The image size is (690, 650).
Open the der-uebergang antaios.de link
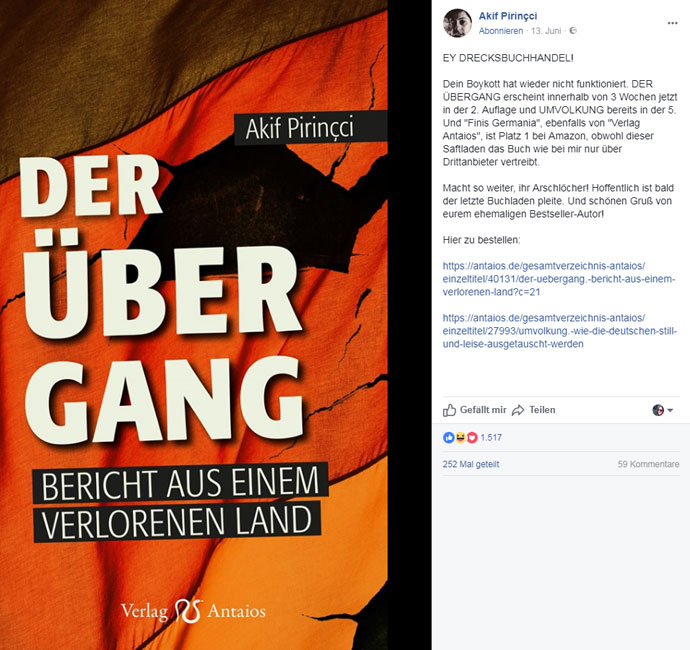(559, 279)
